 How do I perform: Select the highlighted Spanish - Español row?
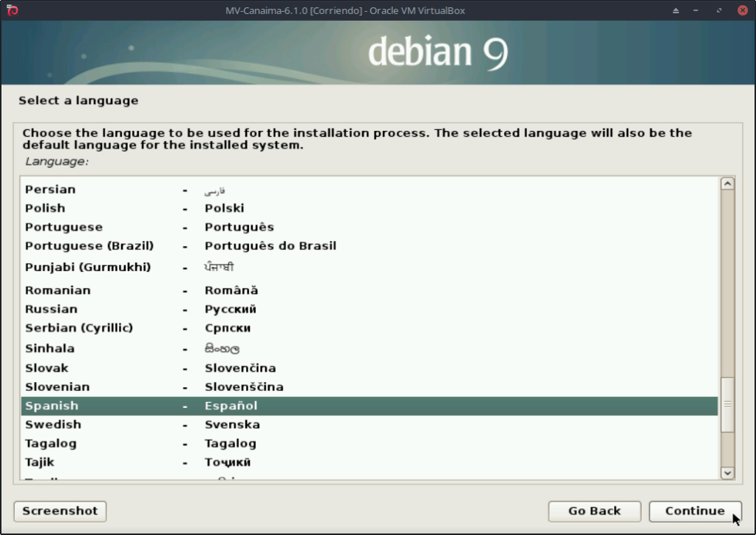(52, 406)
